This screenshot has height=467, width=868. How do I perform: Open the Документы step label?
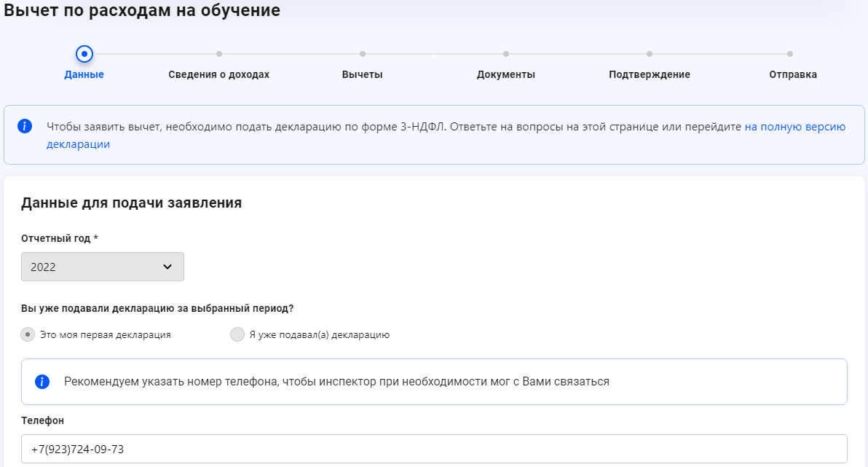click(506, 74)
